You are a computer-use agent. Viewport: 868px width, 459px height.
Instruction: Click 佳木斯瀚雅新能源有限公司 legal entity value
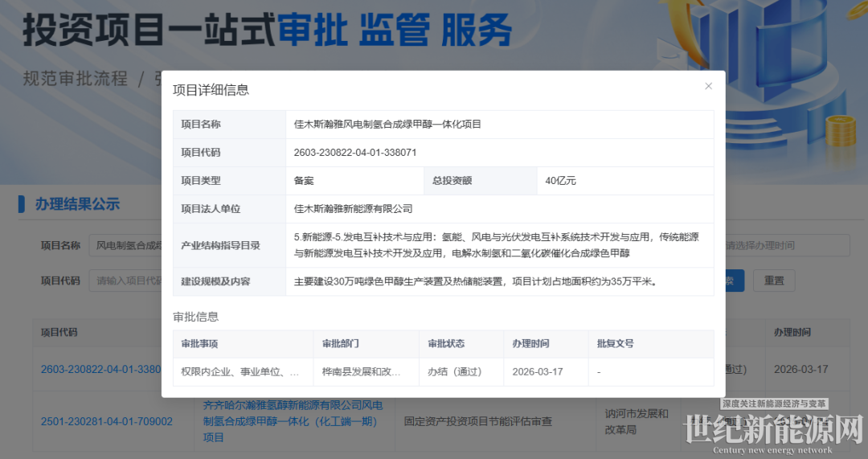coord(353,208)
